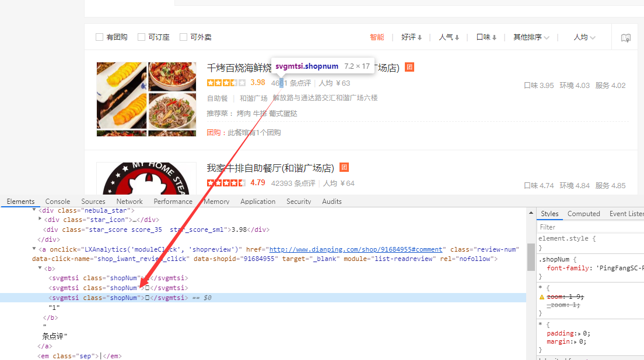
Task: Click the 千烤百烧 restaurant thumbnail photo
Action: coord(146,99)
